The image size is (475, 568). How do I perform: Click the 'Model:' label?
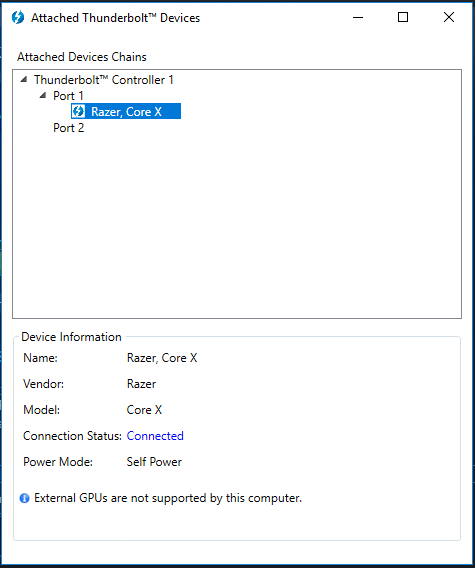[x=41, y=410]
